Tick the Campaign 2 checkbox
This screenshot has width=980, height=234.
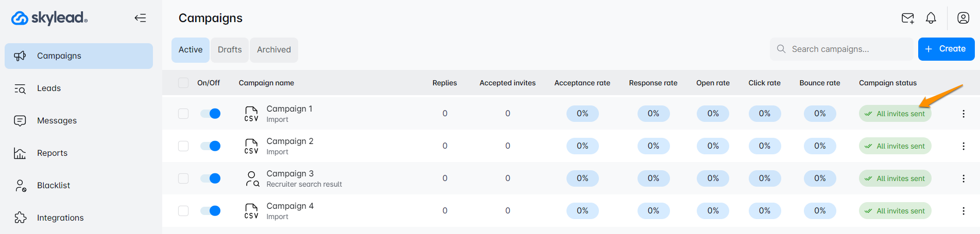[x=183, y=146]
